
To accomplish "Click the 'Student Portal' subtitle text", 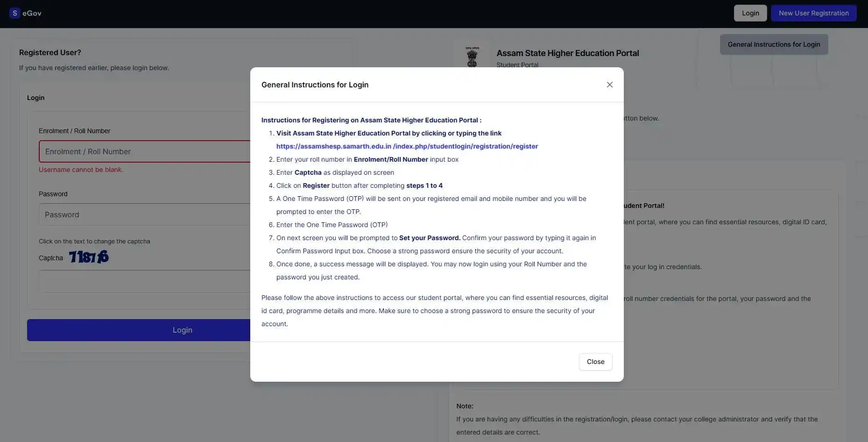I will (x=517, y=65).
